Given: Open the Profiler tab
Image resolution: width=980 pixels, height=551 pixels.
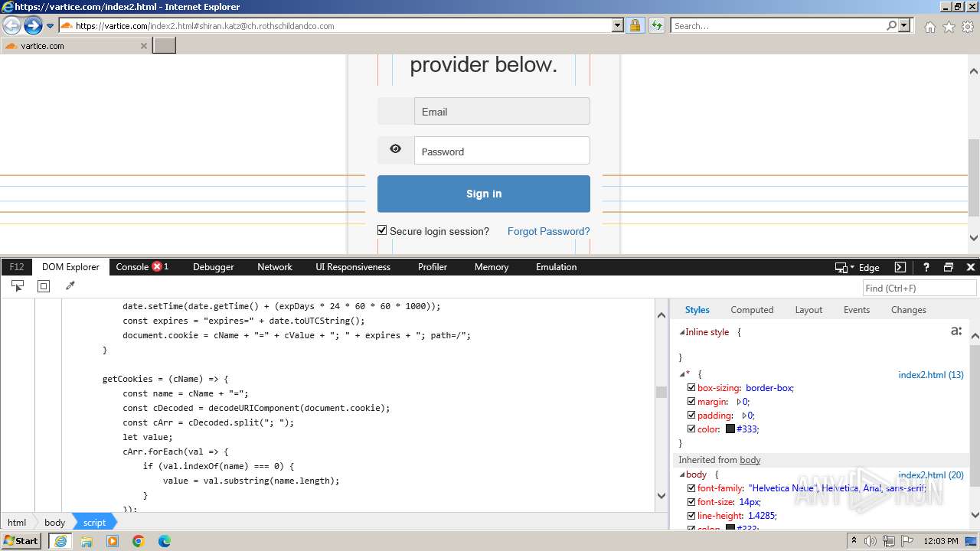Looking at the screenshot, I should pos(433,267).
